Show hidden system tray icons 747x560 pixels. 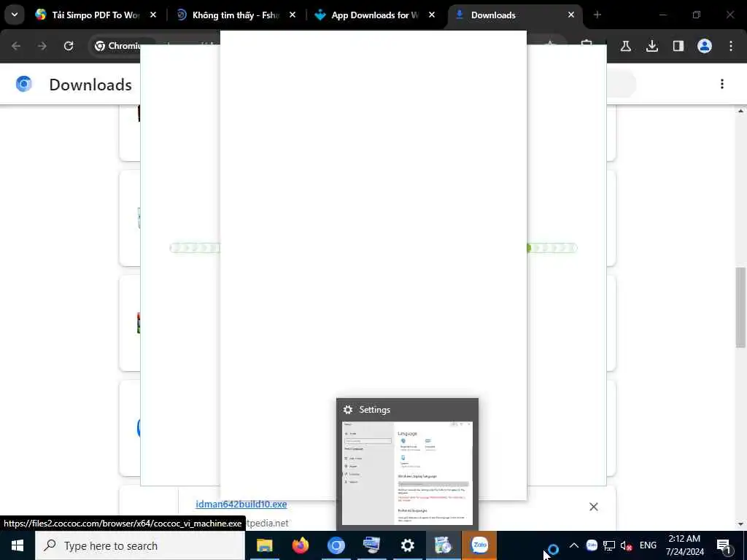click(573, 545)
